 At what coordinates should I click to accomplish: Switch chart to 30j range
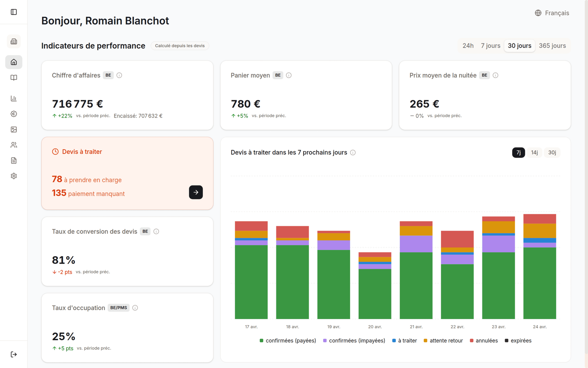552,152
